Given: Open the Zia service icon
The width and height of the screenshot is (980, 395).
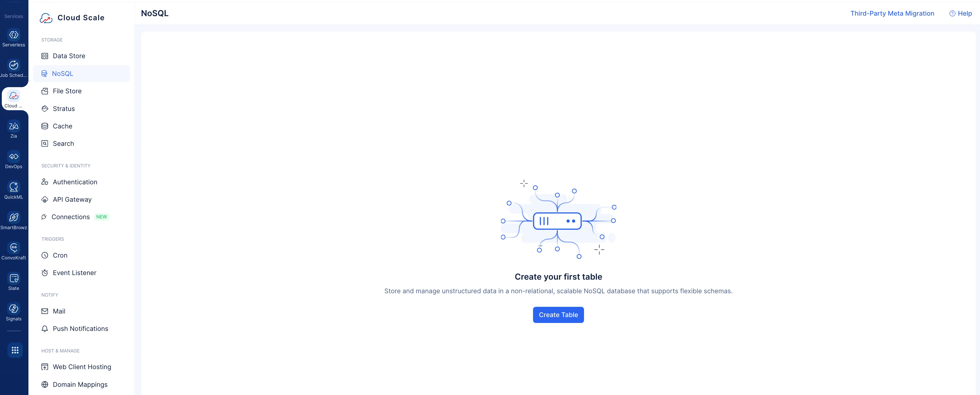Looking at the screenshot, I should click(x=14, y=126).
